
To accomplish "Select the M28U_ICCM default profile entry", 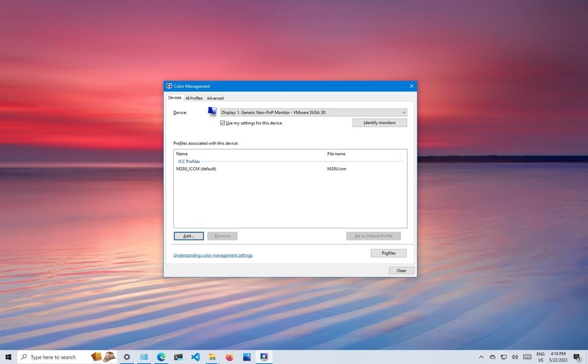I will (x=196, y=168).
